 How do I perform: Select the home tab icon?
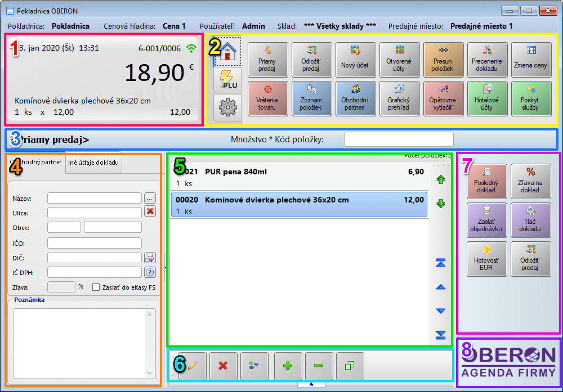227,52
